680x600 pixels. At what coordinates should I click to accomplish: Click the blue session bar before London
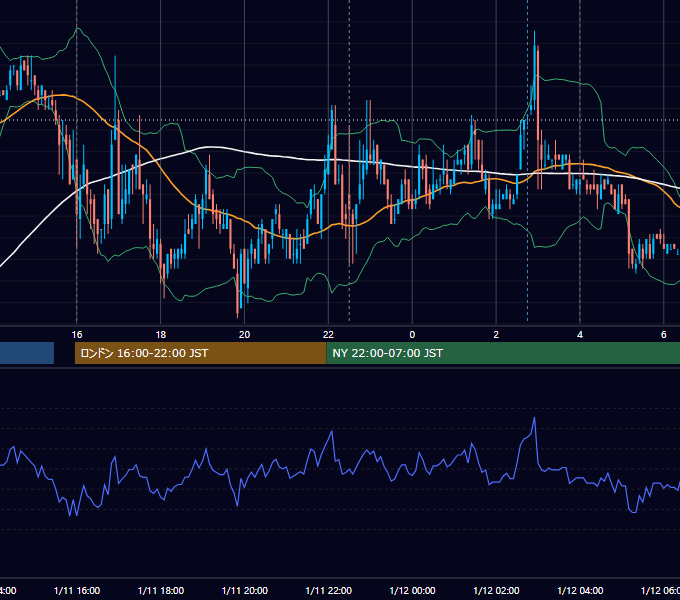coord(27,353)
